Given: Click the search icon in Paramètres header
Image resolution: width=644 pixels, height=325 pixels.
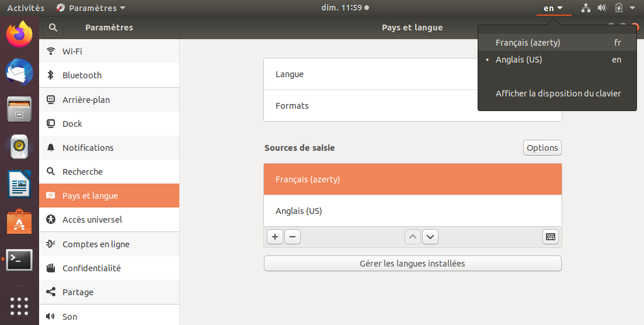Looking at the screenshot, I should pos(53,27).
